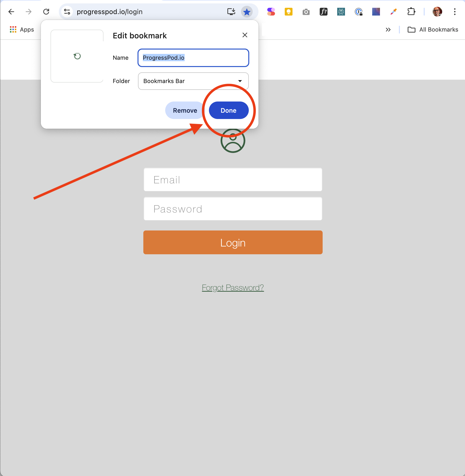
Task: Open the profile avatar in toolbar
Action: click(437, 12)
